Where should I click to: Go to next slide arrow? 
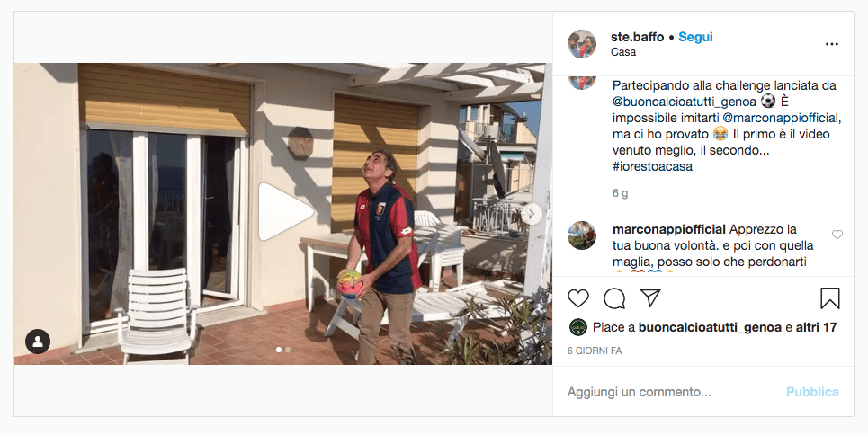click(x=532, y=214)
